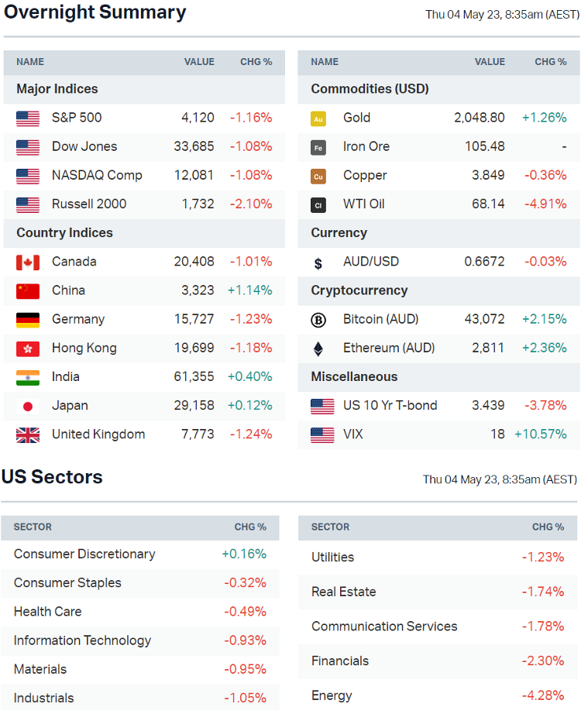Image resolution: width=588 pixels, height=714 pixels.
Task: Click the VALUE header in Major Indices table
Action: (199, 62)
